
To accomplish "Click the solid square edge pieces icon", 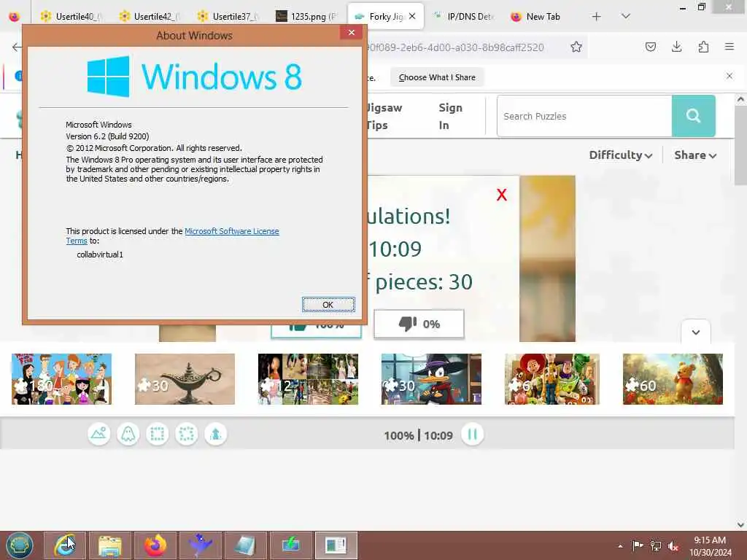I will tap(158, 435).
